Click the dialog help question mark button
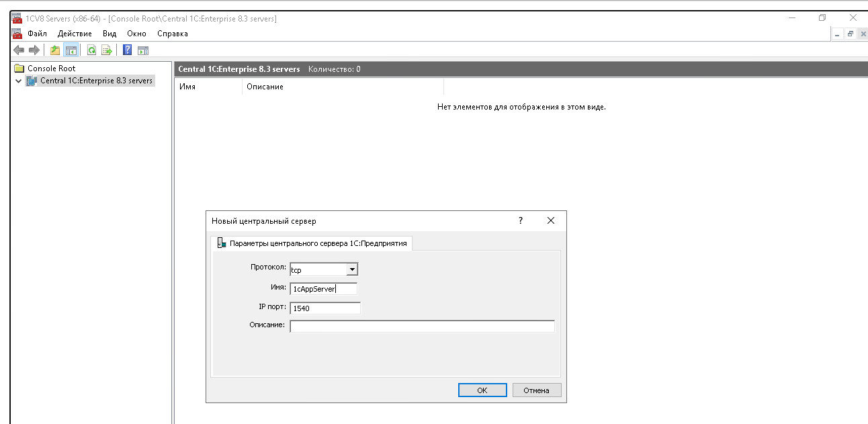Viewport: 868px width, 424px height. point(520,220)
